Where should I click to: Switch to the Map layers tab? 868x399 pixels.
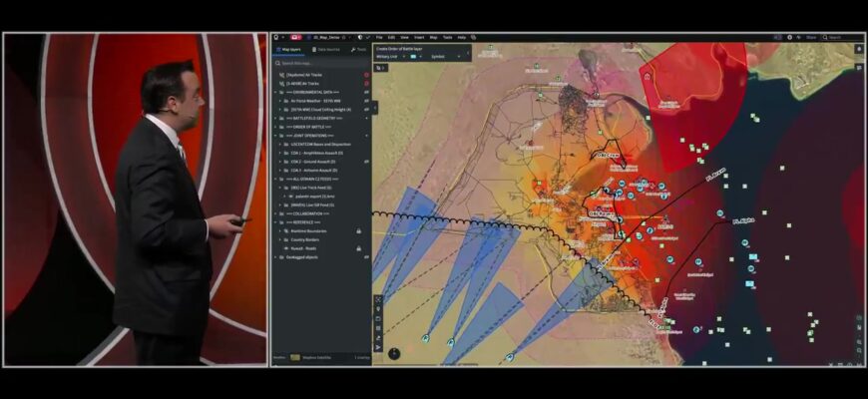(288, 49)
